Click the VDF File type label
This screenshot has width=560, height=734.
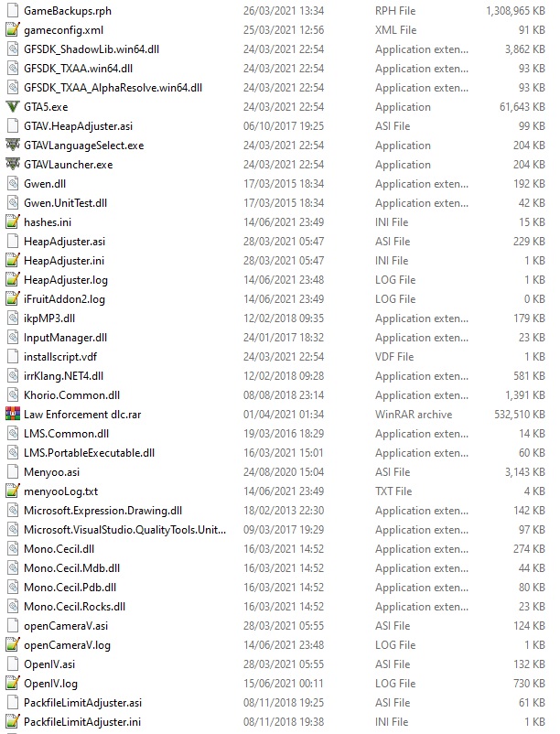click(394, 357)
